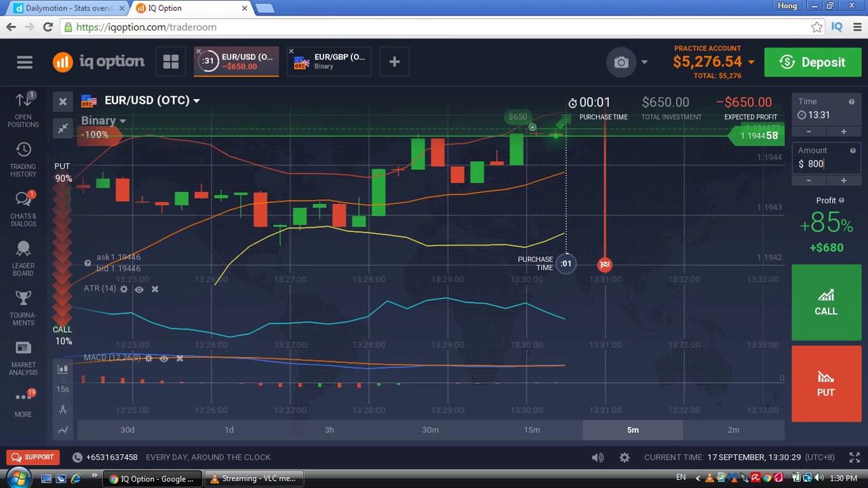Select the 3h chart timeframe

tap(330, 430)
